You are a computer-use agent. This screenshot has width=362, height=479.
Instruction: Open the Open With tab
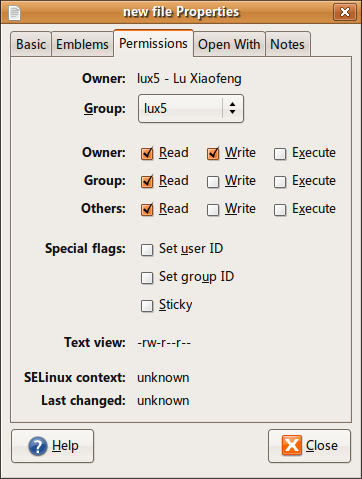pos(229,44)
